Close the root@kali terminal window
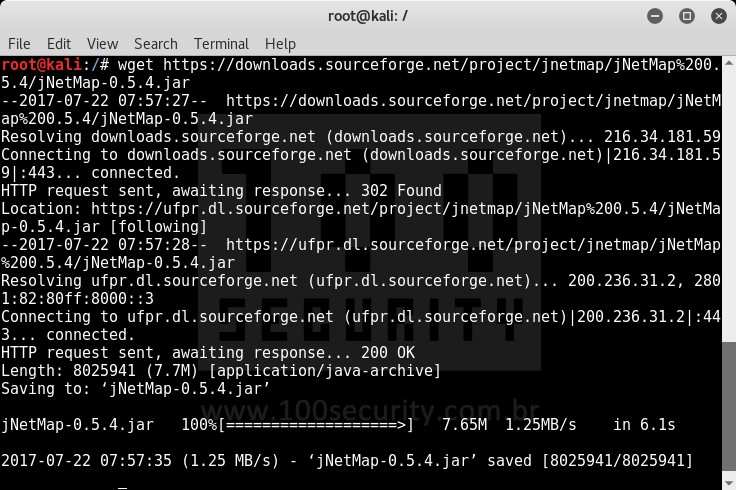736x490 pixels. pyautogui.click(x=719, y=16)
